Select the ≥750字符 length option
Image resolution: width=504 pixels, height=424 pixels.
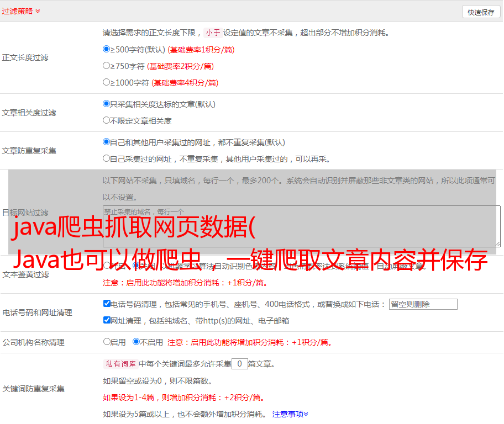pyautogui.click(x=107, y=66)
